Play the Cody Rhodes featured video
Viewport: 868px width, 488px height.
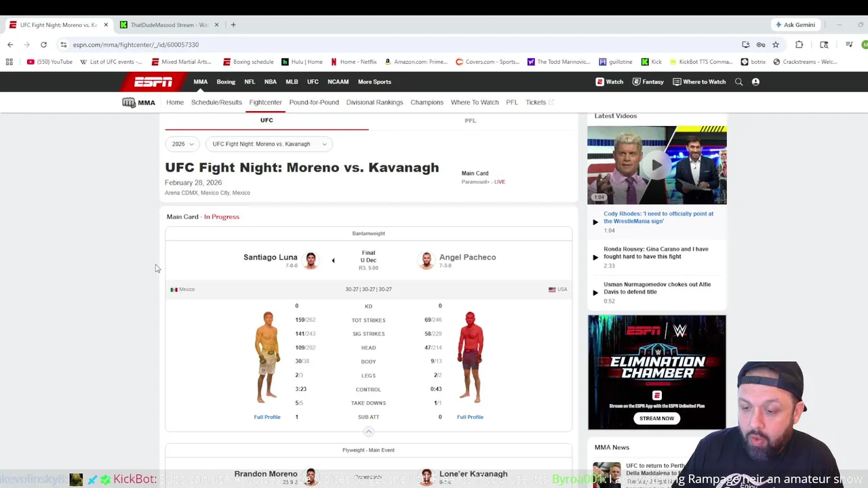pos(656,165)
